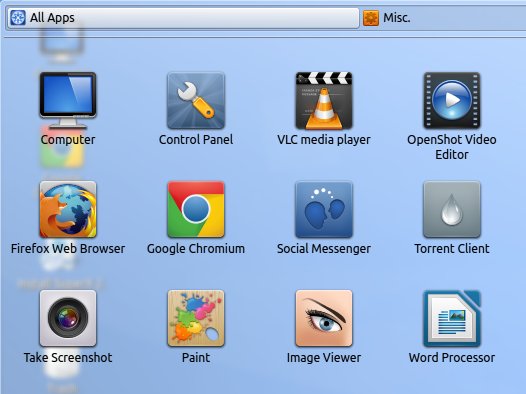Click the "Image Viewer" label
Screen dimensions: 526x394
[x=324, y=357]
